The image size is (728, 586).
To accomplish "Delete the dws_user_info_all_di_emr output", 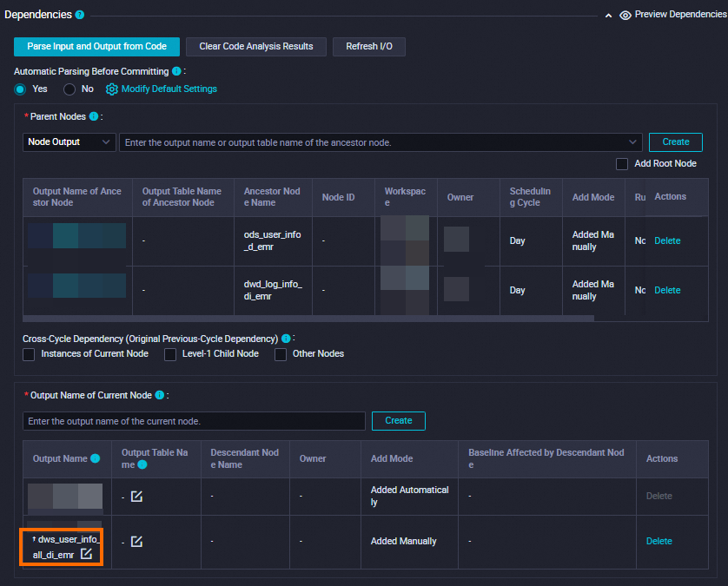I will click(x=659, y=541).
